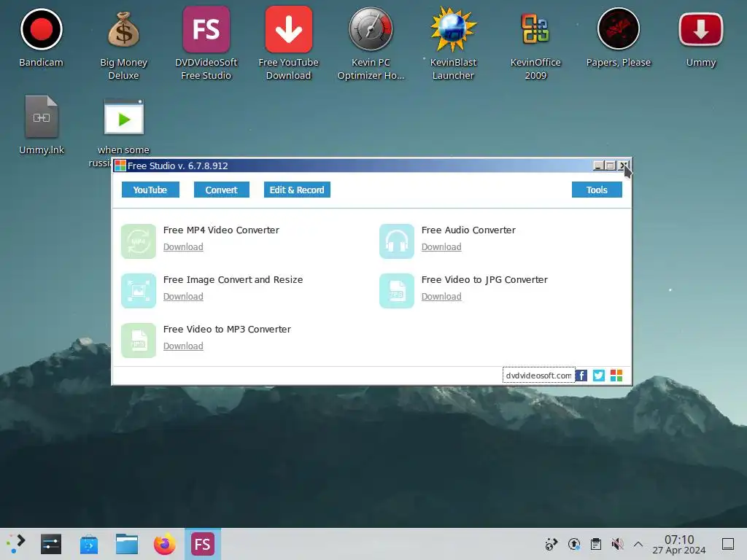Expand the hidden system tray icons arrow
This screenshot has width=747, height=560.
click(x=638, y=544)
